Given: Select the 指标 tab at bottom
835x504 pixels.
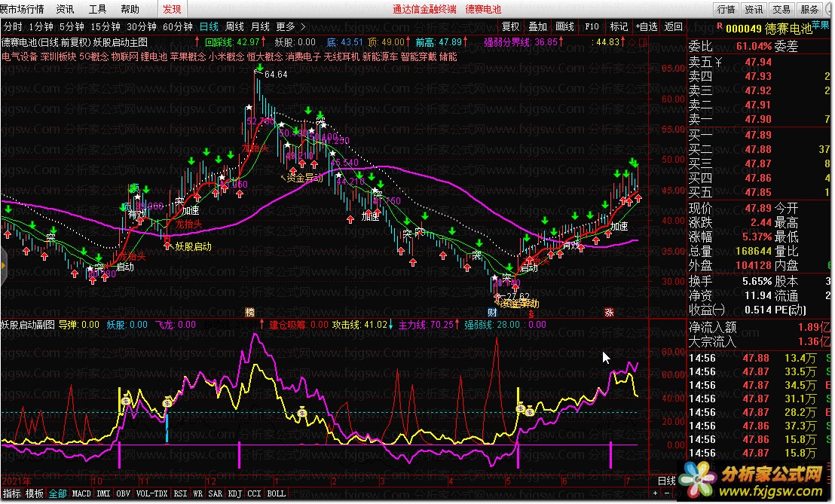Looking at the screenshot, I should tap(12, 494).
